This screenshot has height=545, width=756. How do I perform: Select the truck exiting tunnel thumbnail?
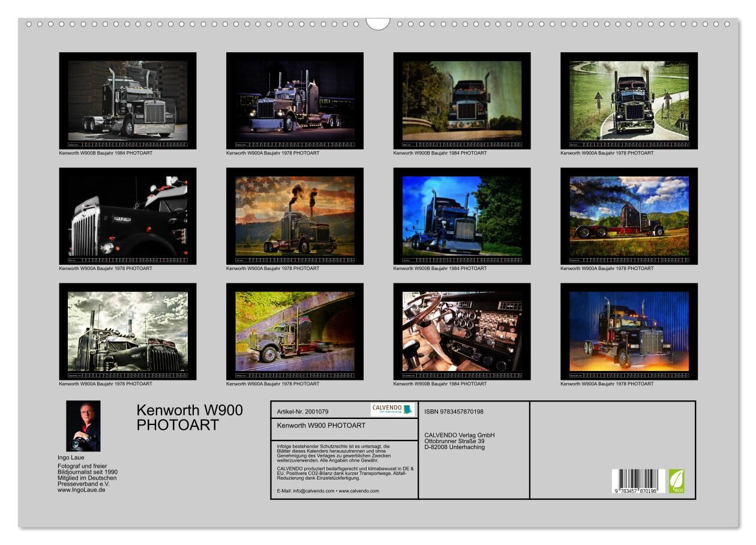click(295, 331)
